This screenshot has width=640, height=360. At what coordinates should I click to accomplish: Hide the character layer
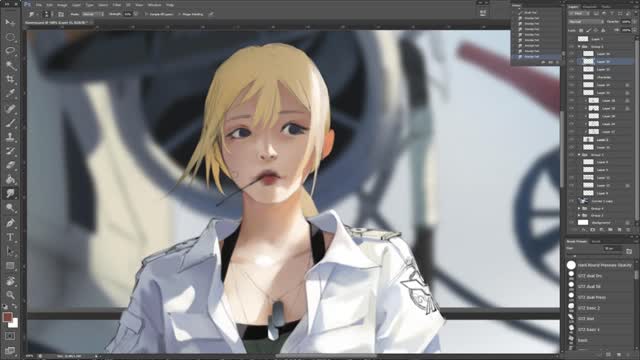coord(571,77)
